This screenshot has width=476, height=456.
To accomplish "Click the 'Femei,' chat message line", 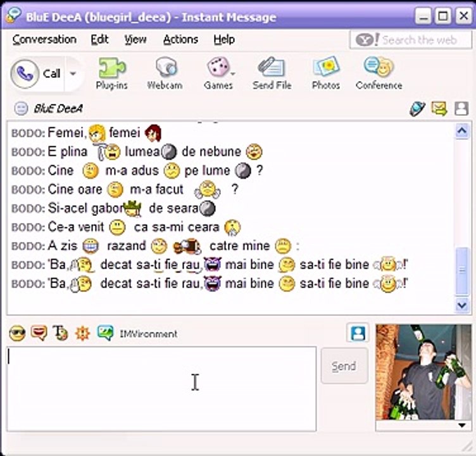I will pos(86,133).
